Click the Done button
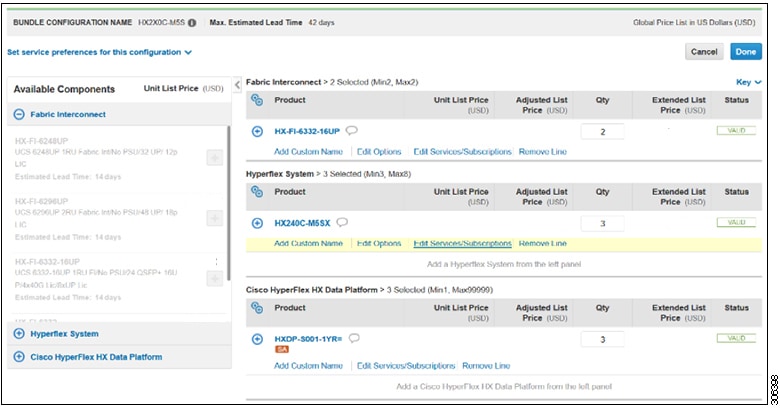 746,52
